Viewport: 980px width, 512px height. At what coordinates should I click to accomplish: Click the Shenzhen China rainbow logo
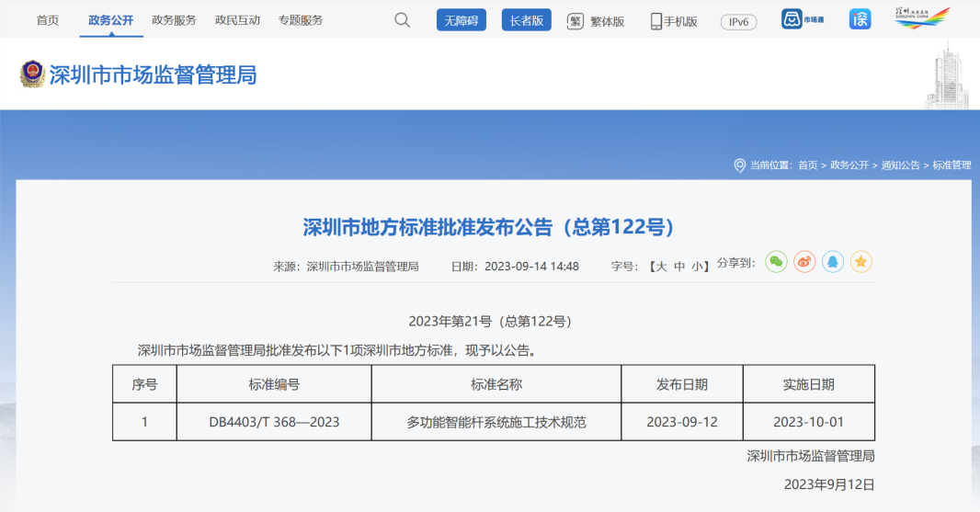click(x=922, y=18)
